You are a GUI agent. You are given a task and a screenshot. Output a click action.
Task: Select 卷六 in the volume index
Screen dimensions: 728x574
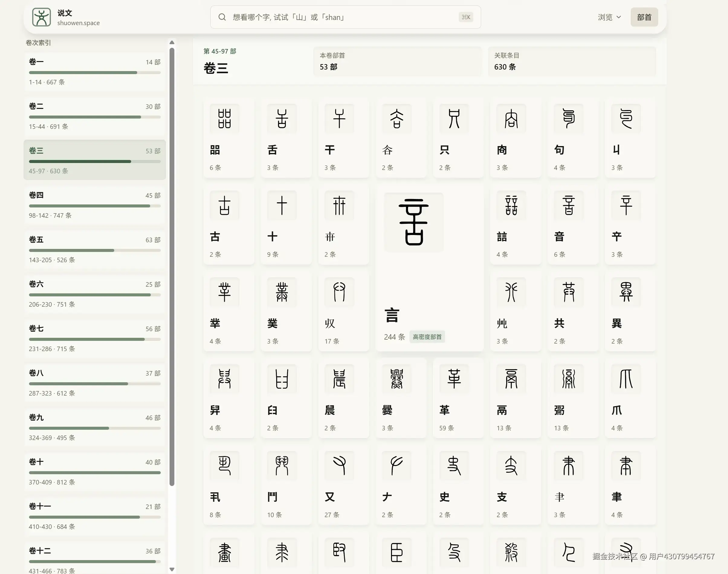coord(95,294)
